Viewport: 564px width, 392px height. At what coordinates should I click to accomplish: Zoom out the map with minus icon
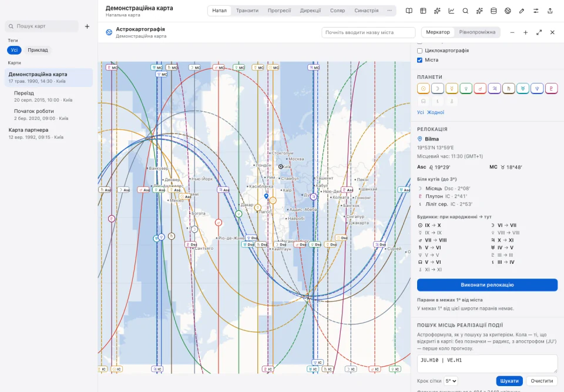pos(512,32)
